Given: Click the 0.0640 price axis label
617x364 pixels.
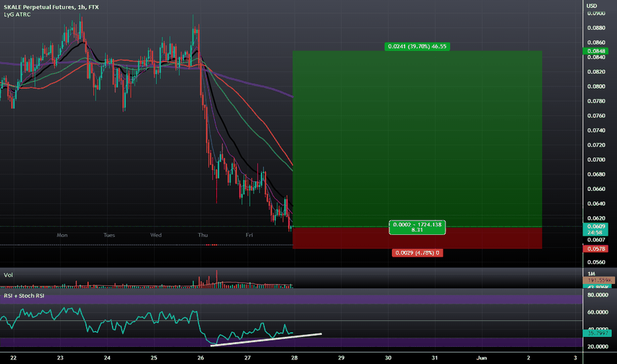Looking at the screenshot, I should pyautogui.click(x=596, y=203).
